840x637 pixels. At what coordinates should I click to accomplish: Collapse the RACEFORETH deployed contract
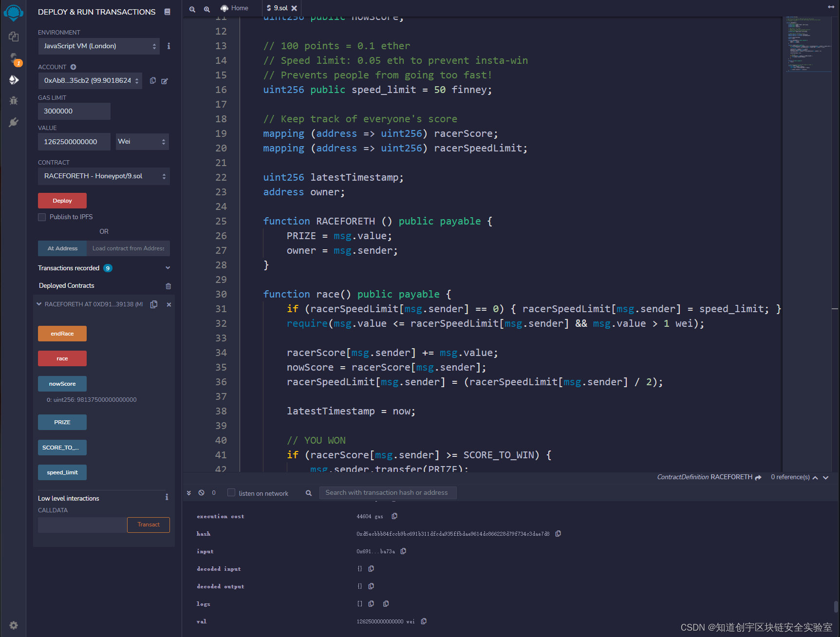click(x=39, y=304)
